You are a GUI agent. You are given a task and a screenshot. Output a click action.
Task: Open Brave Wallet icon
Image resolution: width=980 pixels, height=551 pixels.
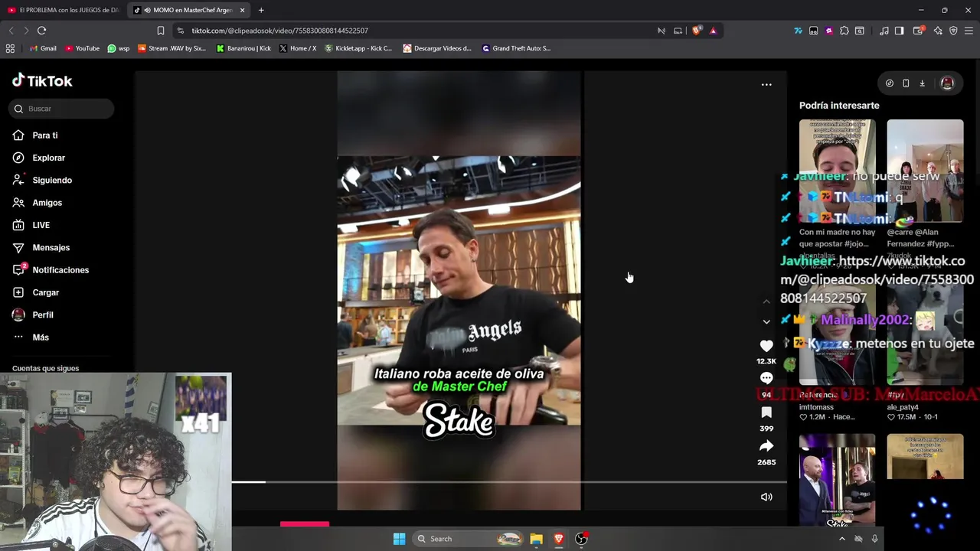point(919,31)
